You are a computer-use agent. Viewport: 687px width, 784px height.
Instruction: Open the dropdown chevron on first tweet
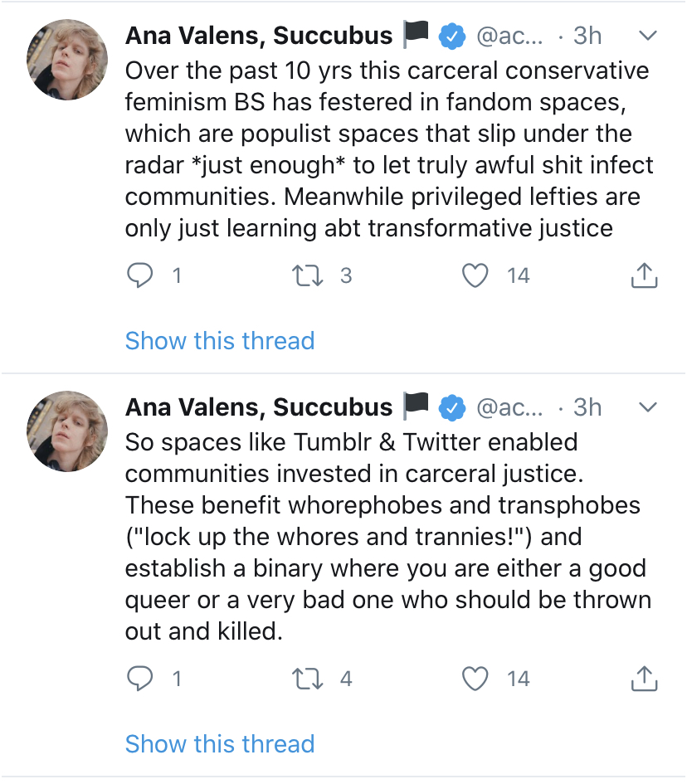[648, 36]
